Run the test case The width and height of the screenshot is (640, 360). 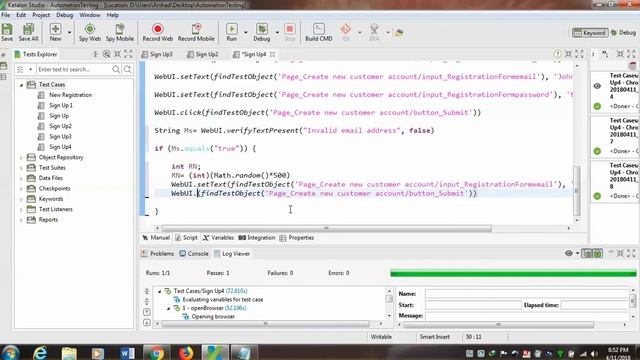pyautogui.click(x=231, y=32)
